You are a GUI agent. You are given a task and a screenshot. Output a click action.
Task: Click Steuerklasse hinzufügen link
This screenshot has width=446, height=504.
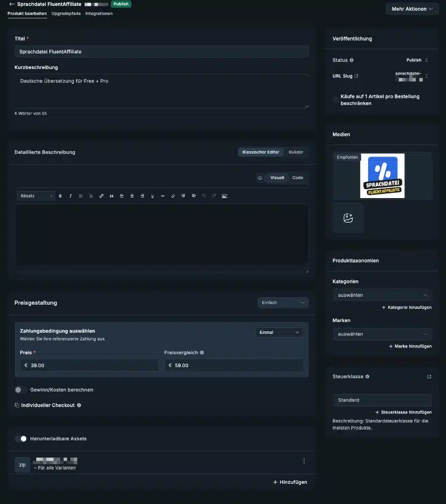403,412
